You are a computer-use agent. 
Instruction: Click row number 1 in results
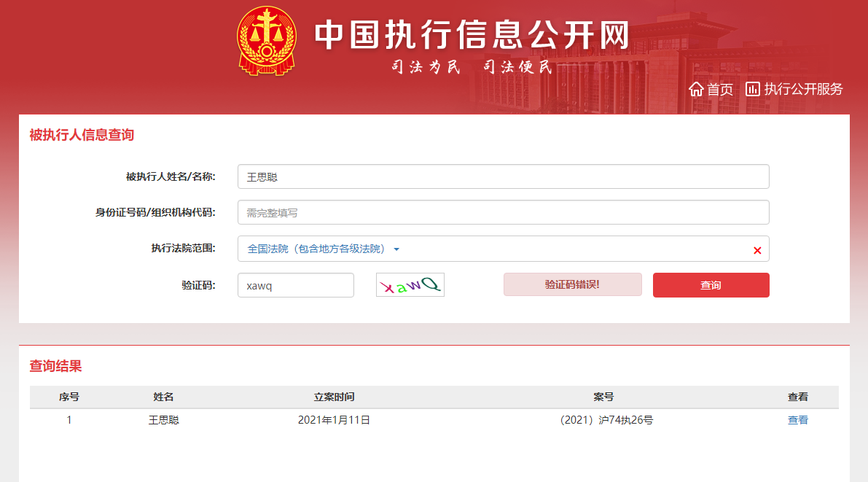coord(69,420)
